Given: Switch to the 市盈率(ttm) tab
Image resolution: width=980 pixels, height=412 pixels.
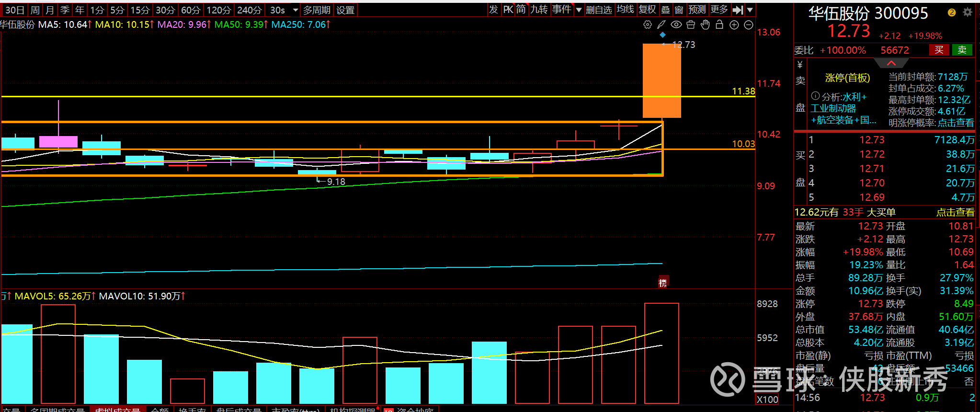Looking at the screenshot, I should pos(296,410).
